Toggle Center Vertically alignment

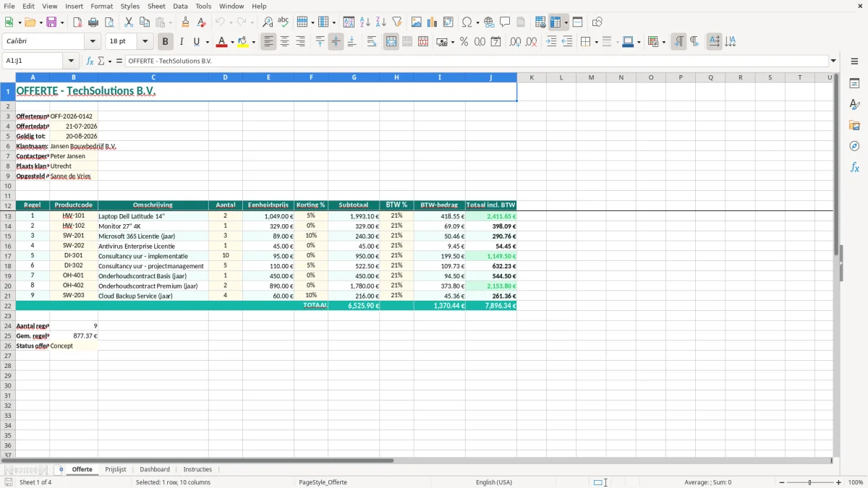(x=336, y=42)
